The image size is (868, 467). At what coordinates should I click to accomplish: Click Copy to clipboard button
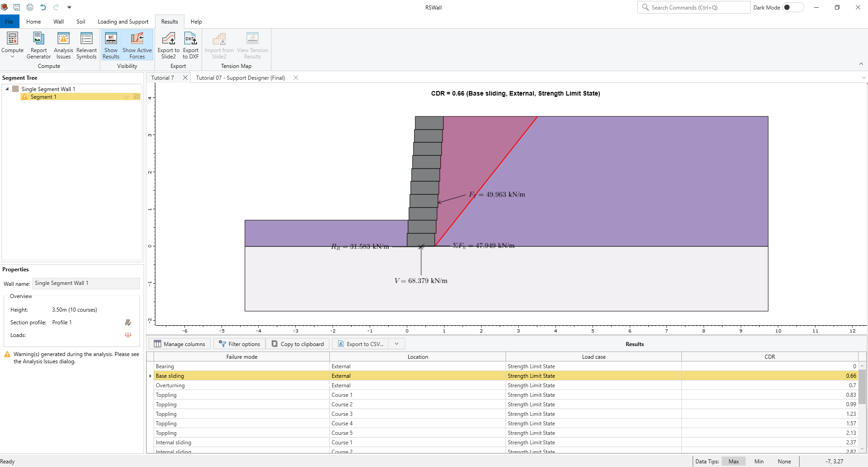tap(298, 344)
